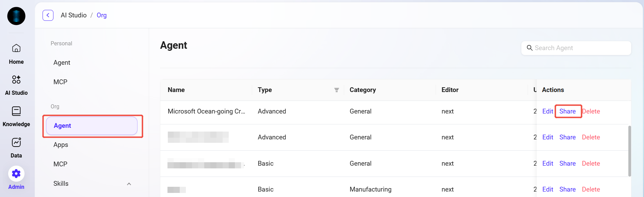Click the search magnifier icon
Screen dimensions: 644x197
[530, 48]
